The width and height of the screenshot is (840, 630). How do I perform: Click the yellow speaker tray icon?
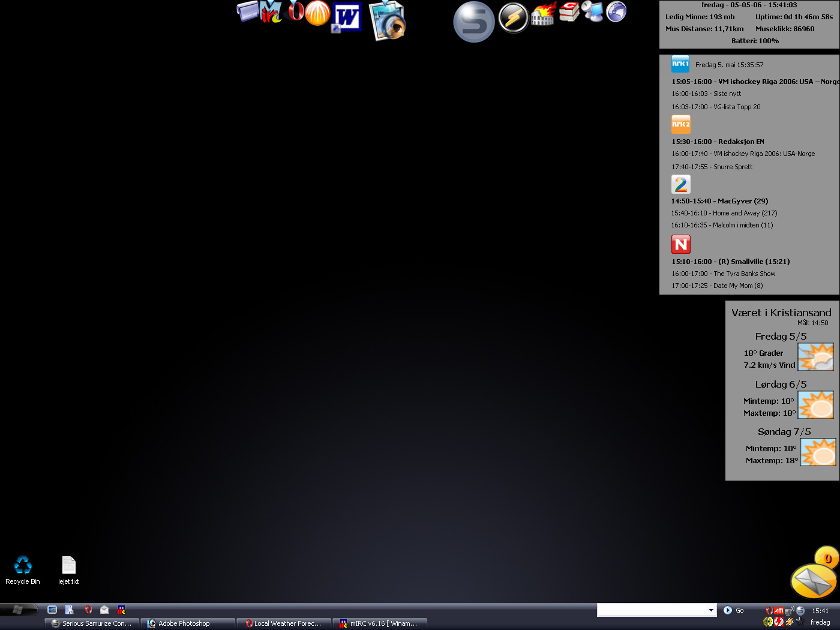(768, 622)
